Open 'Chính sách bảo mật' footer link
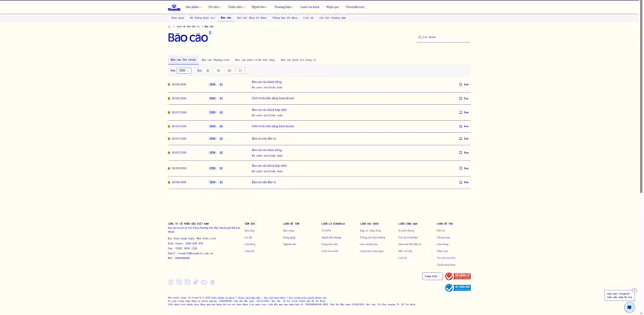The image size is (644, 315). coord(250,297)
